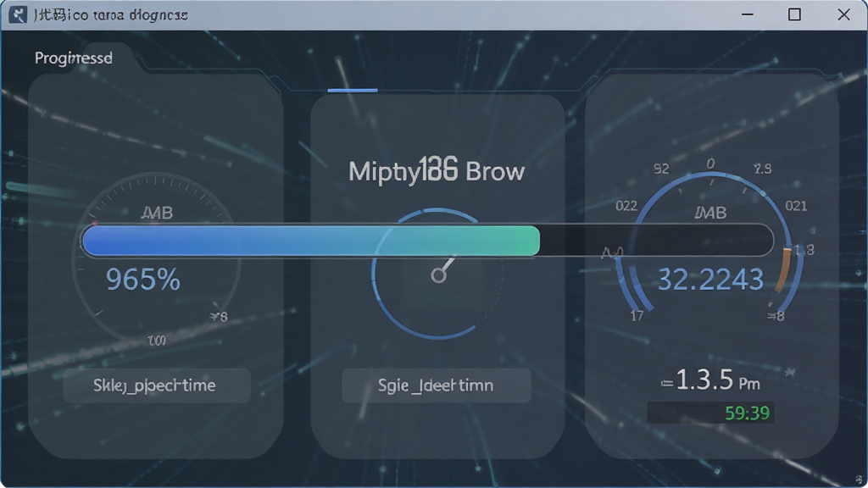Click the Sgie _Jdeertimn button
868x488 pixels.
[x=437, y=385]
